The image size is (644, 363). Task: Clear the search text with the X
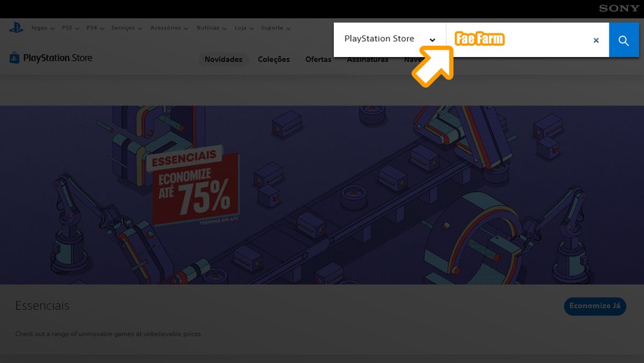pos(596,40)
